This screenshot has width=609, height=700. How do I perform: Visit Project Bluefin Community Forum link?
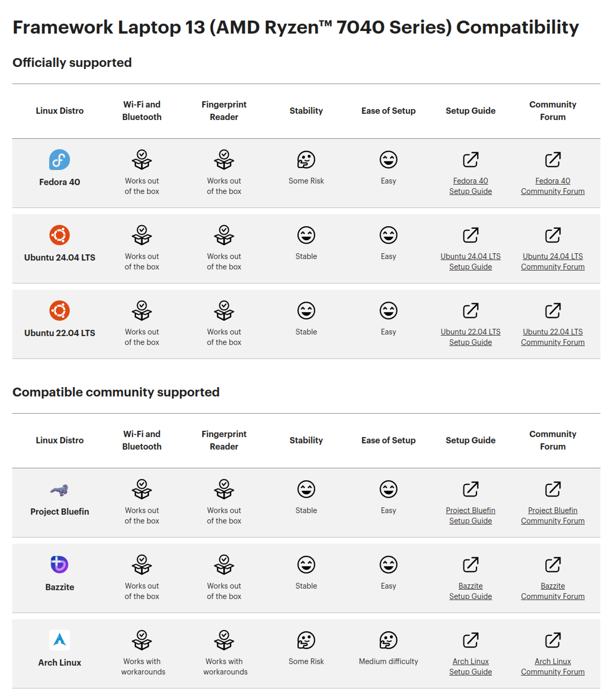coord(553,515)
